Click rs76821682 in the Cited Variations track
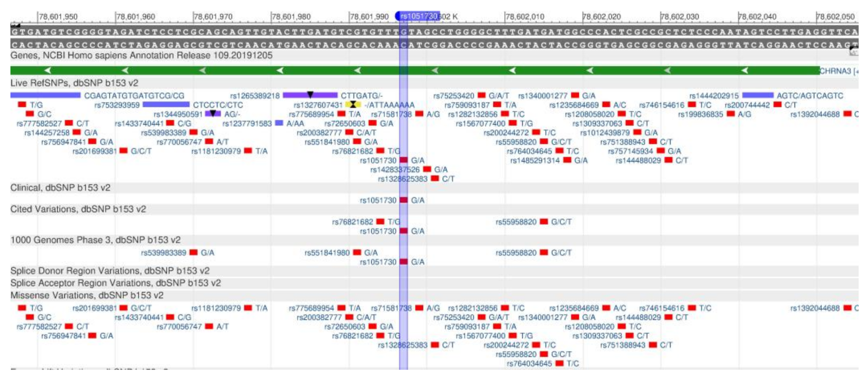Viewport: 868px width, 380px height. point(353,222)
